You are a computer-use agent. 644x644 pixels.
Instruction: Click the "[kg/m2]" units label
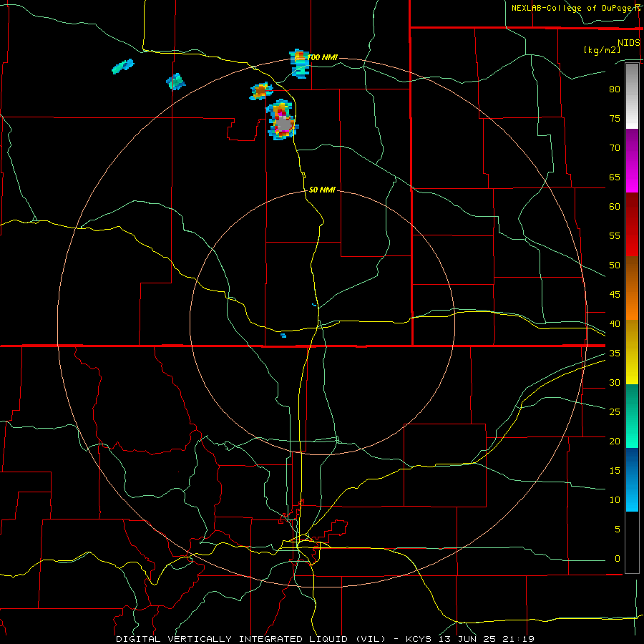tap(602, 50)
